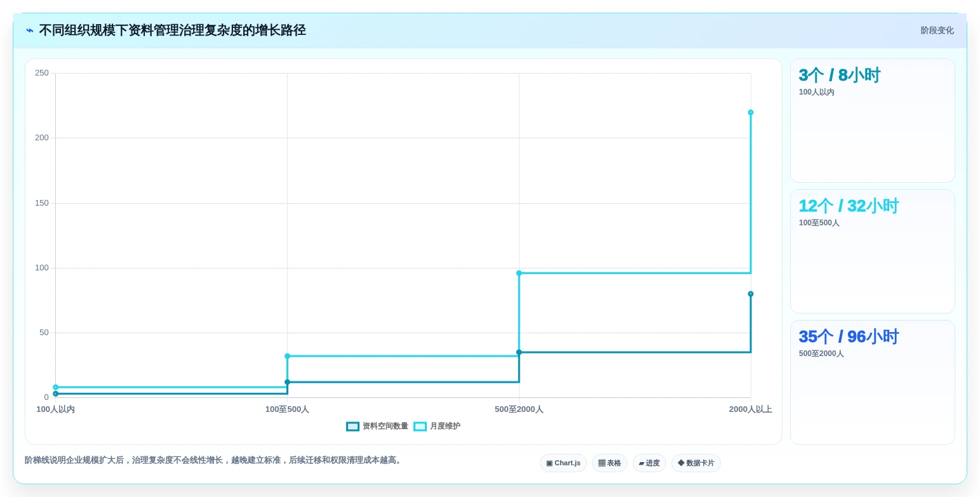The height and width of the screenshot is (497, 980).
Task: Click the x-axis label 100至500人
Action: pyautogui.click(x=287, y=409)
